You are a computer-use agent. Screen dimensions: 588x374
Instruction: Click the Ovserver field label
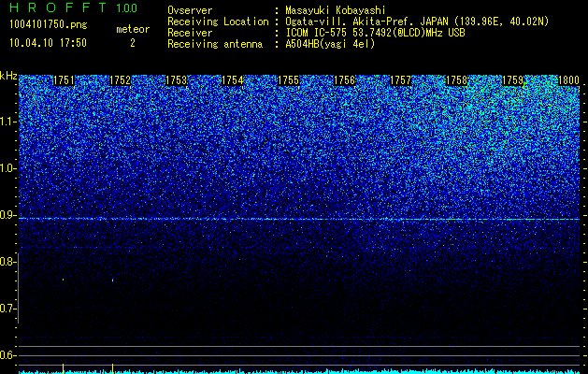click(190, 10)
